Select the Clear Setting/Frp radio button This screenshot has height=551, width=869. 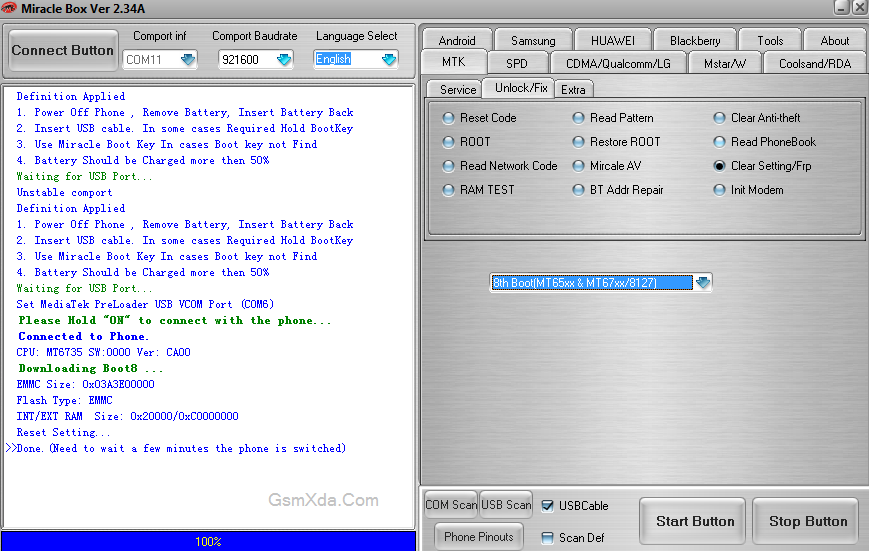pos(719,166)
